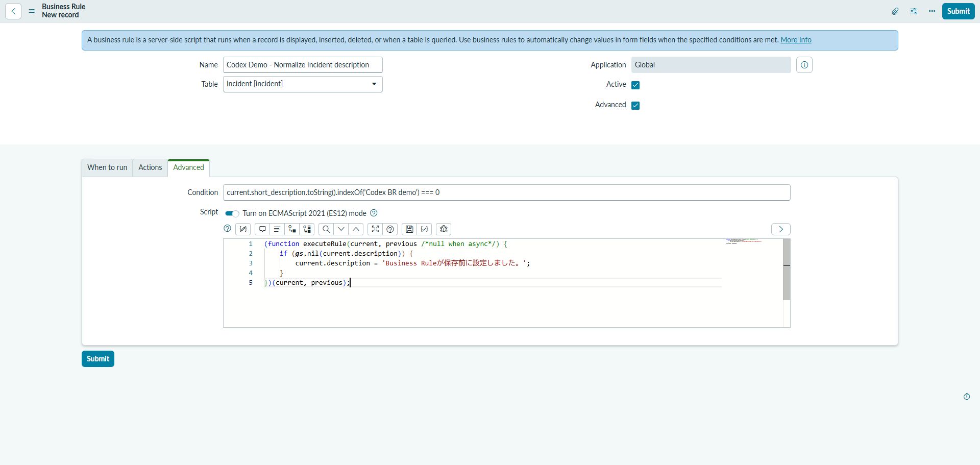980x465 pixels.
Task: Click the toggle comment icon
Action: (x=262, y=229)
